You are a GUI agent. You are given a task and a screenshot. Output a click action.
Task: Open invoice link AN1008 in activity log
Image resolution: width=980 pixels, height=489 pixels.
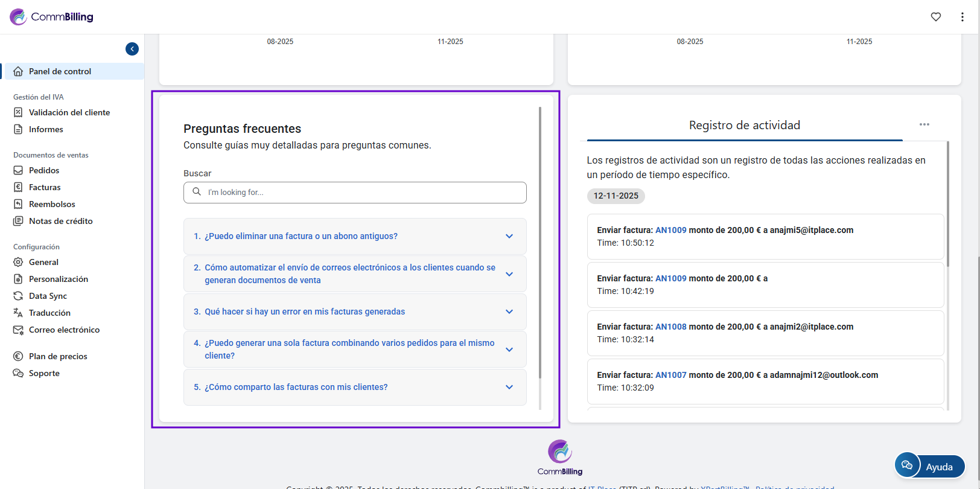pos(670,327)
